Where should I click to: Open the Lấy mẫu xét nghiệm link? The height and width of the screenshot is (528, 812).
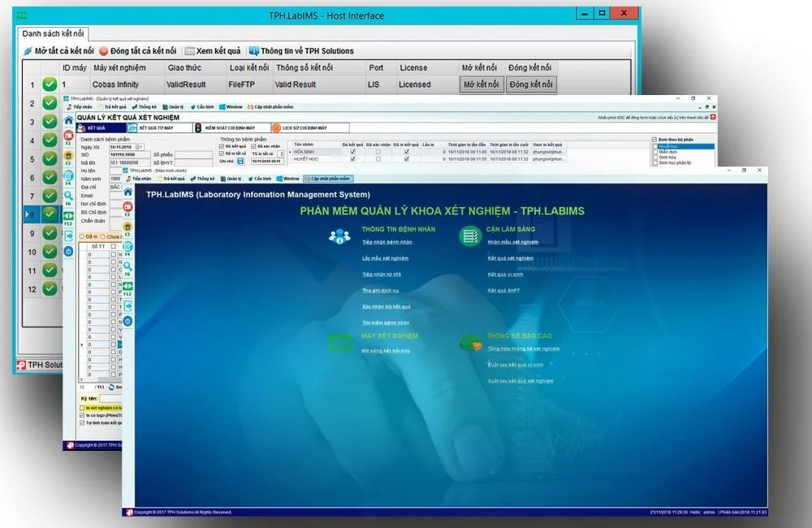point(385,258)
